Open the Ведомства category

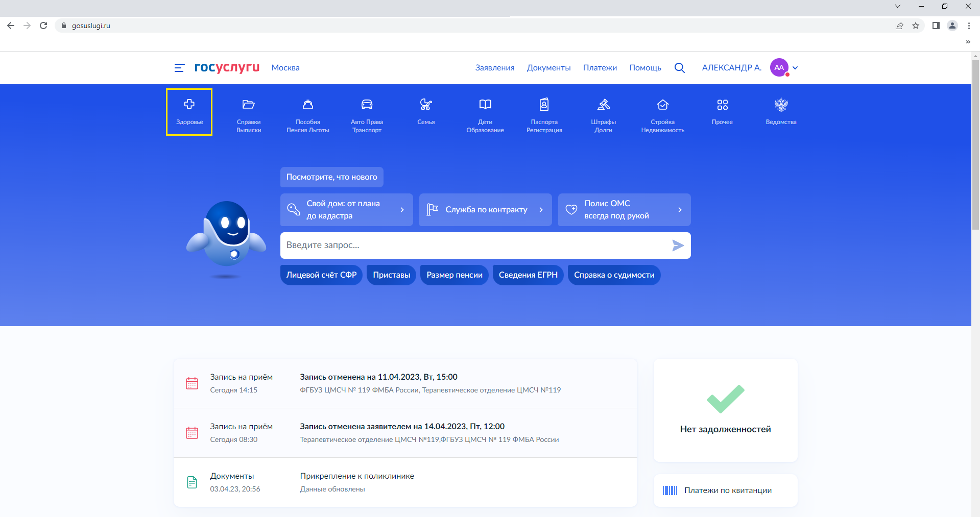pyautogui.click(x=781, y=111)
